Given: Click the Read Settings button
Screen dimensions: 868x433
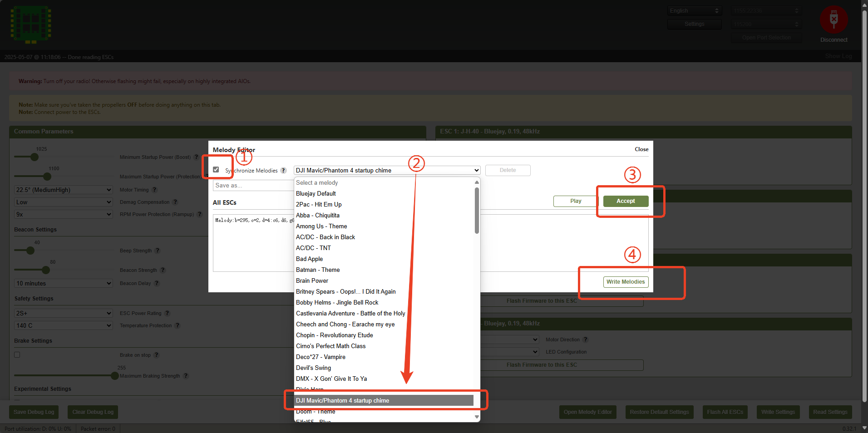Looking at the screenshot, I should [830, 412].
